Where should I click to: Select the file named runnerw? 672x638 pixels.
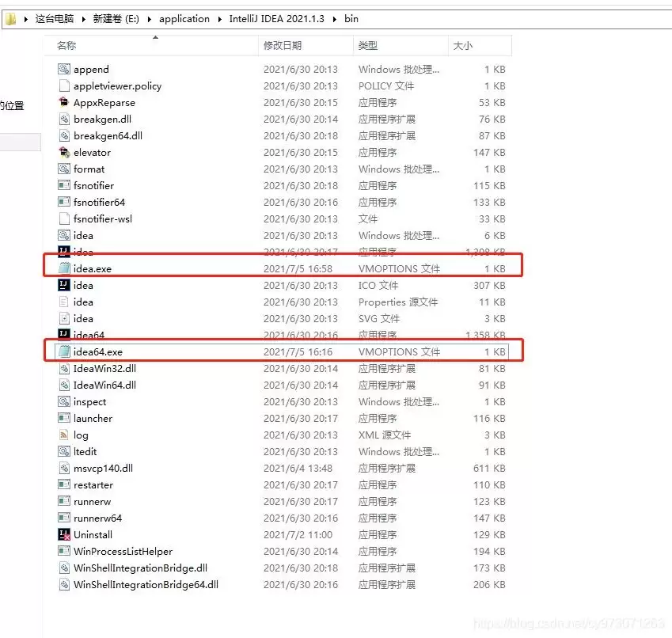point(92,501)
